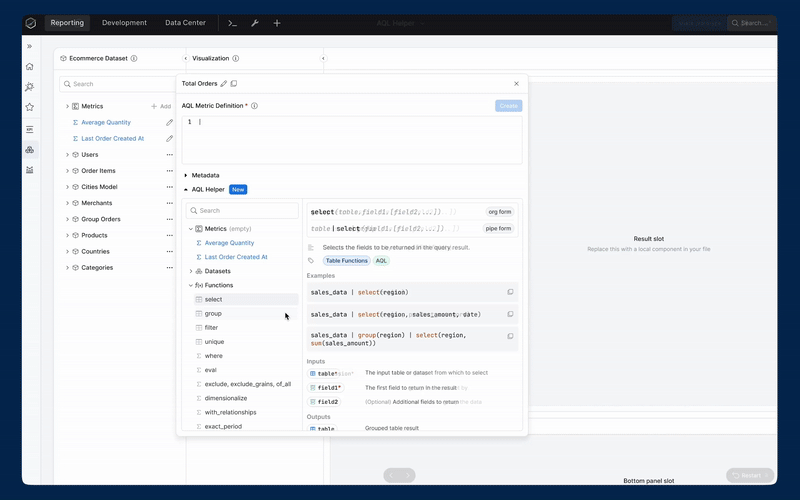
Task: Expand the Countries model tree
Action: tap(67, 252)
